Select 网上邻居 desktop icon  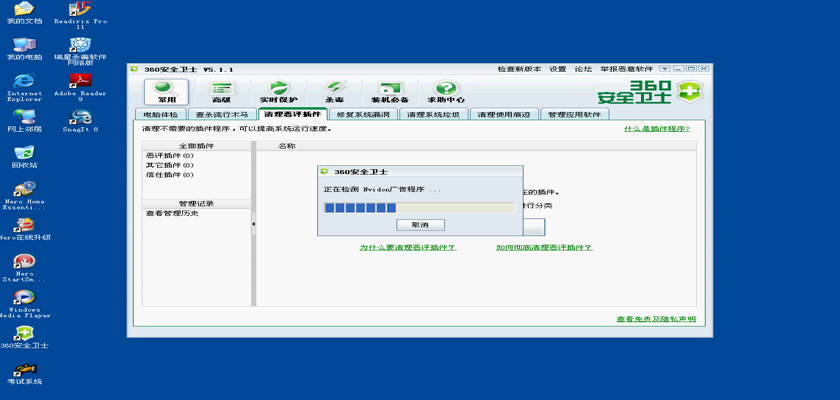point(24,120)
